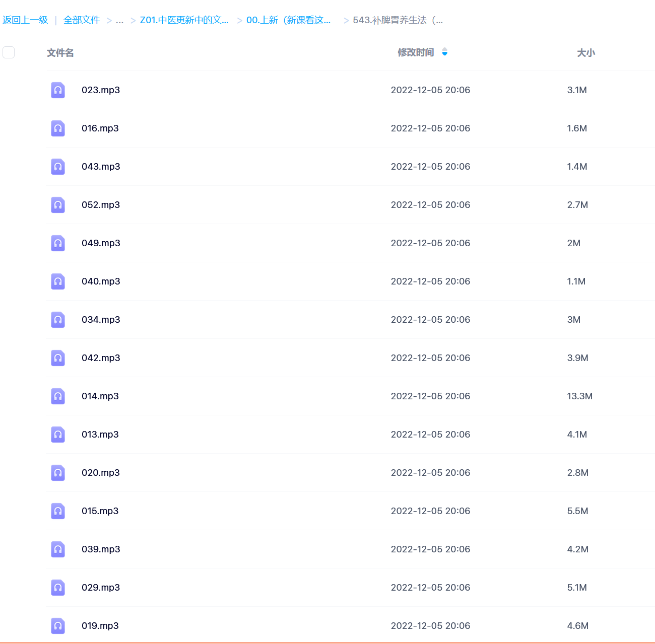Open file name 020.mp3
The width and height of the screenshot is (655, 644).
pyautogui.click(x=101, y=473)
